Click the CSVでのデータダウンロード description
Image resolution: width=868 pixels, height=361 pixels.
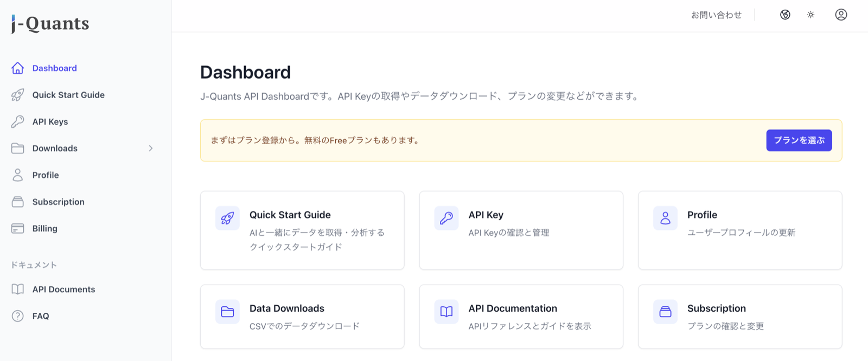coord(304,326)
